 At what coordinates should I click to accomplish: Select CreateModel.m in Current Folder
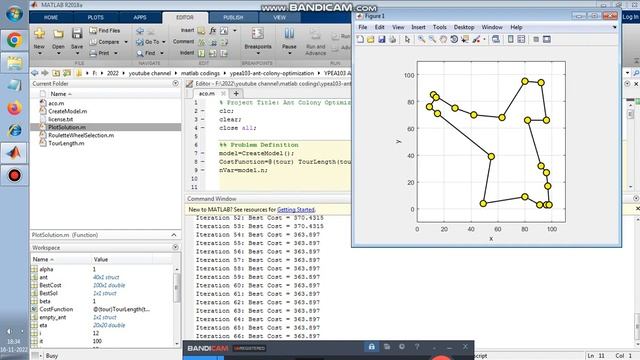(67, 111)
